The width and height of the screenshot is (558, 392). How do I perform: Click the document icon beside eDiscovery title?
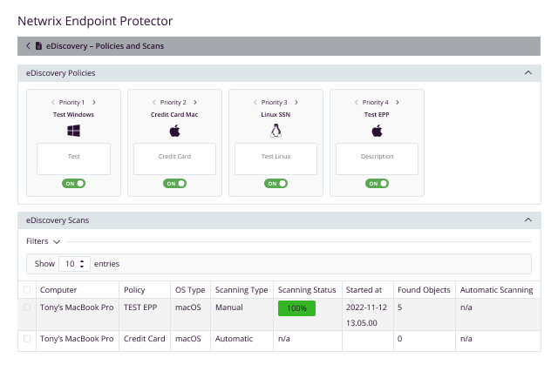[x=38, y=46]
